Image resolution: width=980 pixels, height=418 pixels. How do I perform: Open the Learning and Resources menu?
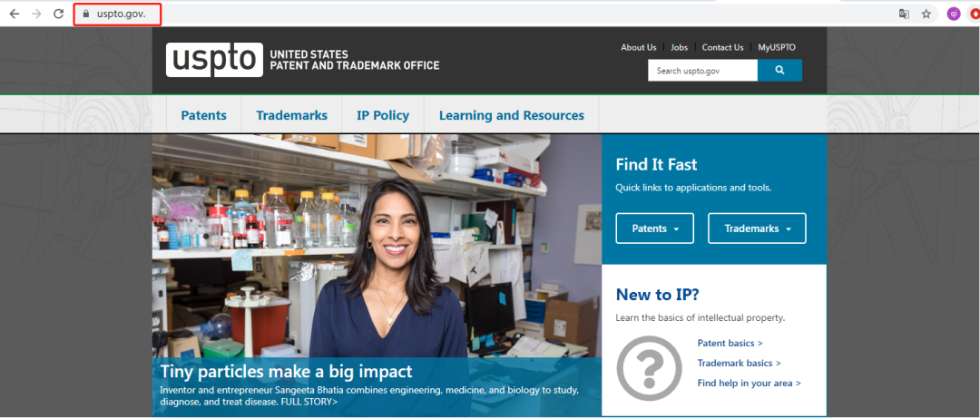click(x=511, y=115)
